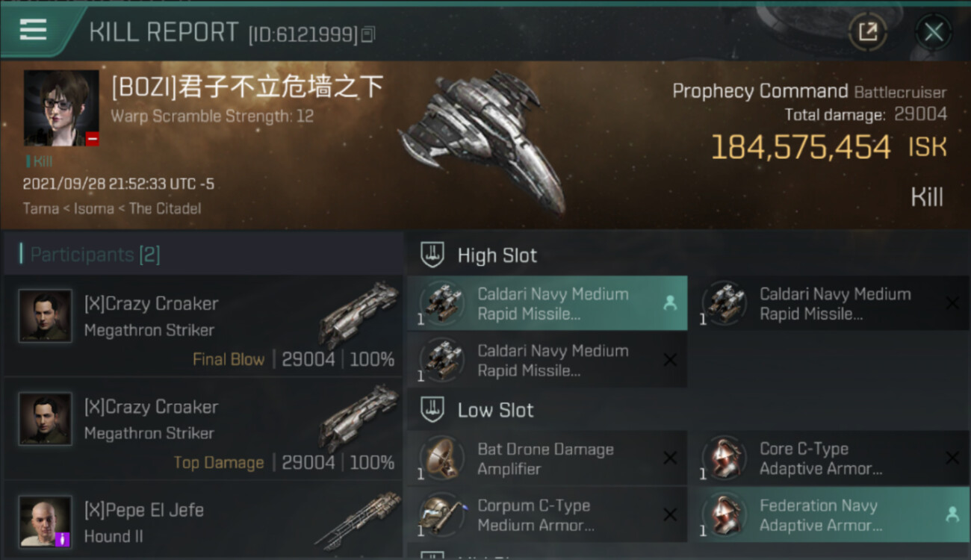Expand the Participants [2] list header
Viewport: 971px width, 560px height.
click(203, 255)
